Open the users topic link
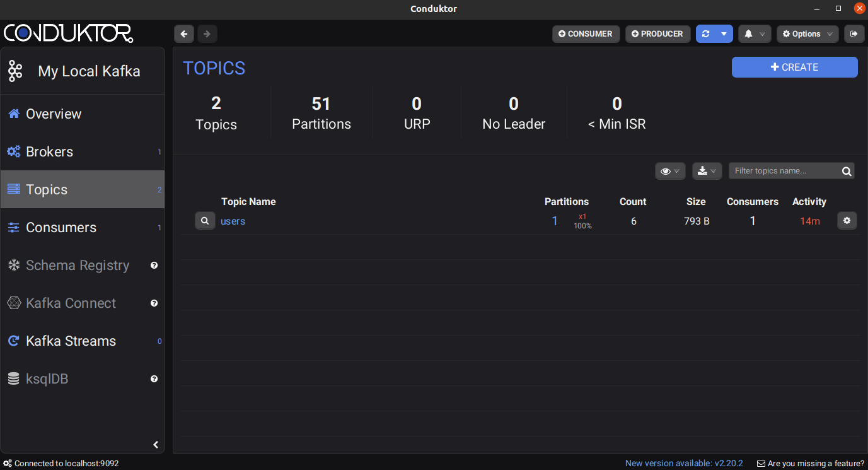This screenshot has width=868, height=470. [x=233, y=221]
